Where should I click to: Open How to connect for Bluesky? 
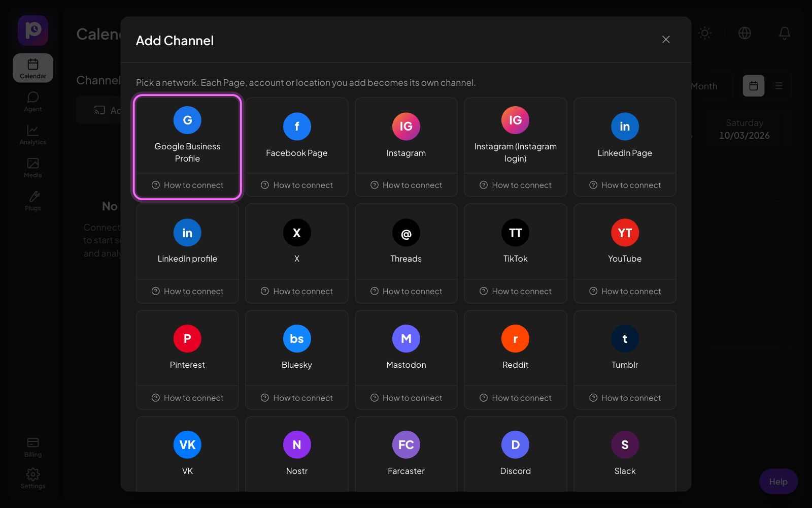[297, 398]
